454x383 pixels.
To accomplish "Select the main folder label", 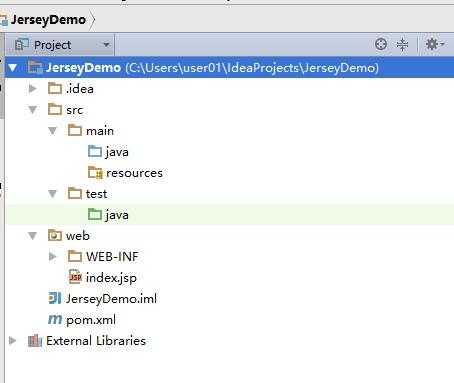I will click(100, 131).
